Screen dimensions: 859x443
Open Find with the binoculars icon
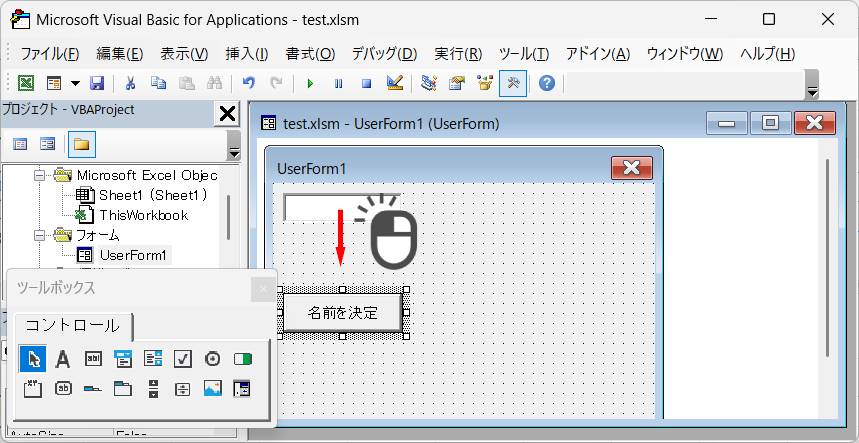(214, 83)
